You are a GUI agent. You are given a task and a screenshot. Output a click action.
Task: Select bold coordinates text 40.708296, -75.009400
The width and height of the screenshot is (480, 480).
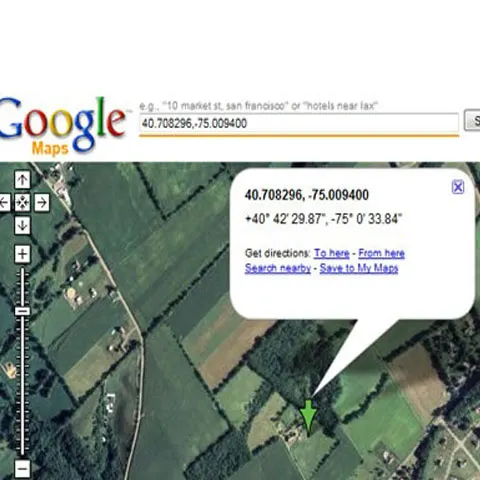coord(307,195)
